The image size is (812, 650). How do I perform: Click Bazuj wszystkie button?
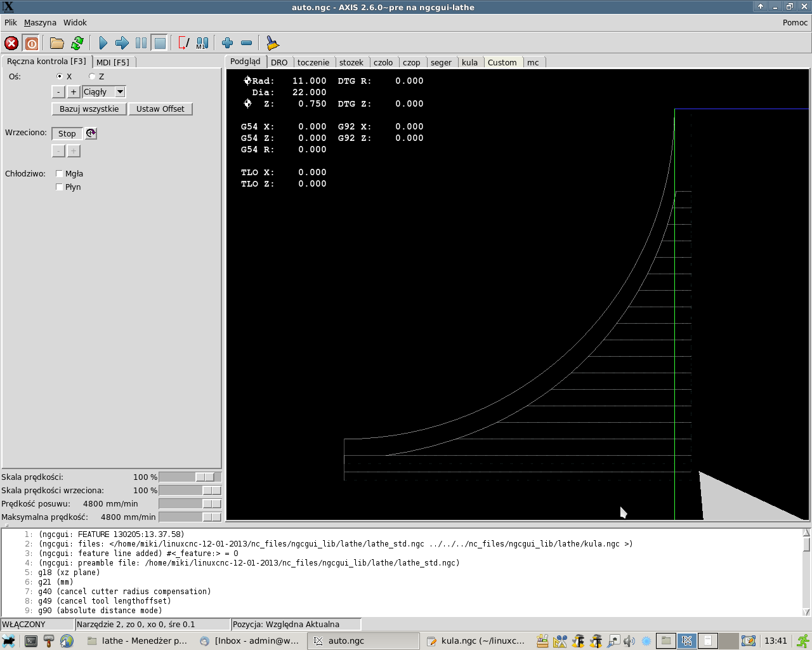pyautogui.click(x=89, y=109)
